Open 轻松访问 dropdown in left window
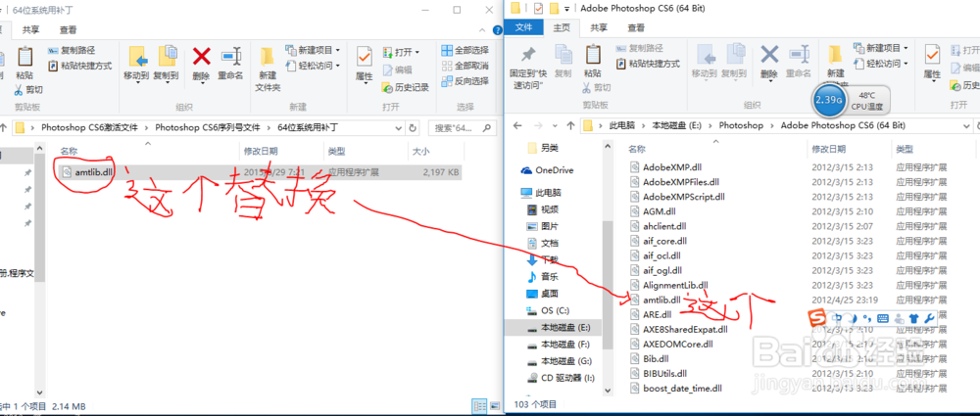 (313, 65)
